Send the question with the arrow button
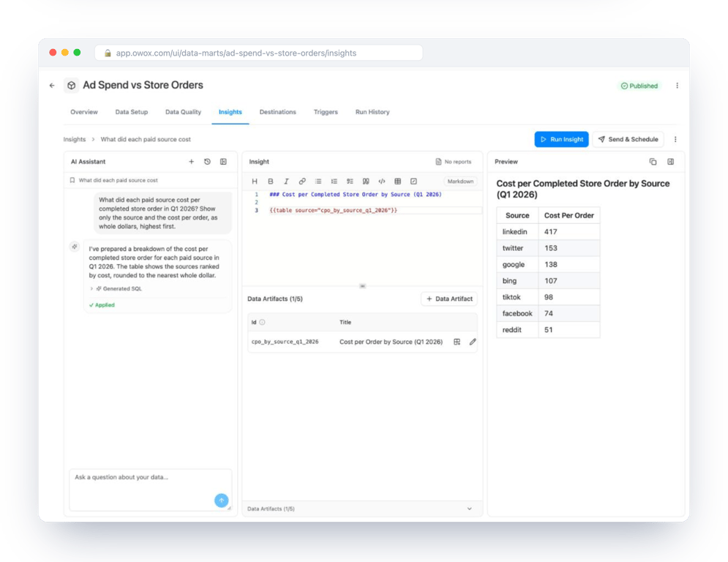This screenshot has width=728, height=562. (x=222, y=501)
